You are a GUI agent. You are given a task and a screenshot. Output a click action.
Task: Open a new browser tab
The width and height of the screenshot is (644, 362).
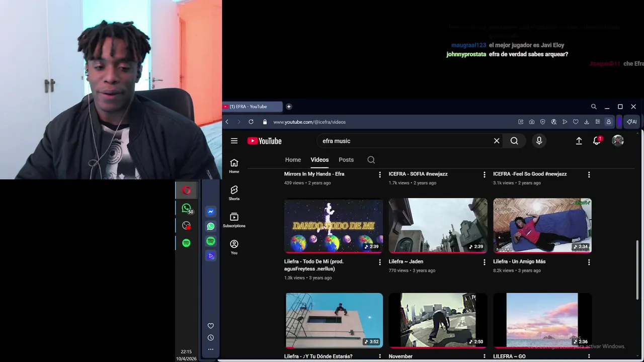(x=289, y=107)
